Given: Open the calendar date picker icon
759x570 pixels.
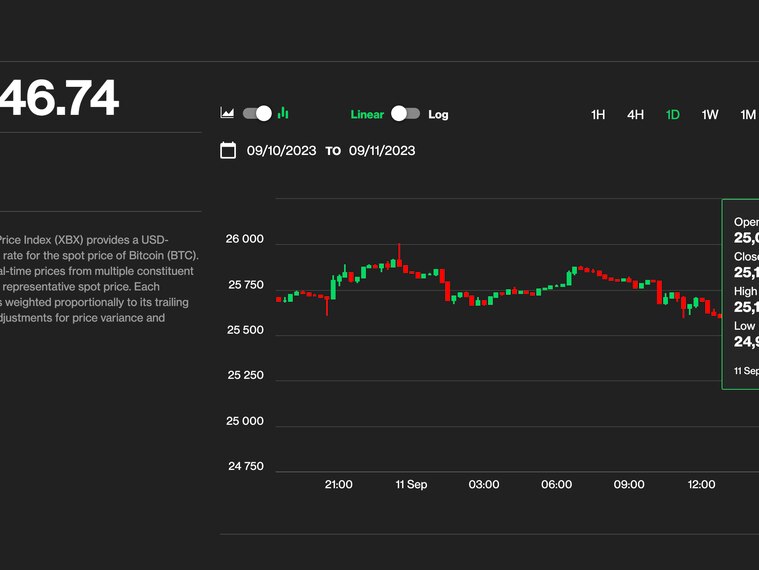Looking at the screenshot, I should point(228,151).
